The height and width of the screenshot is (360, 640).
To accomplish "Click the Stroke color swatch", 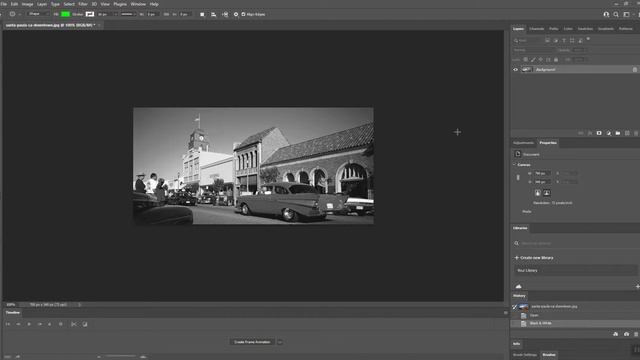I will (90, 14).
